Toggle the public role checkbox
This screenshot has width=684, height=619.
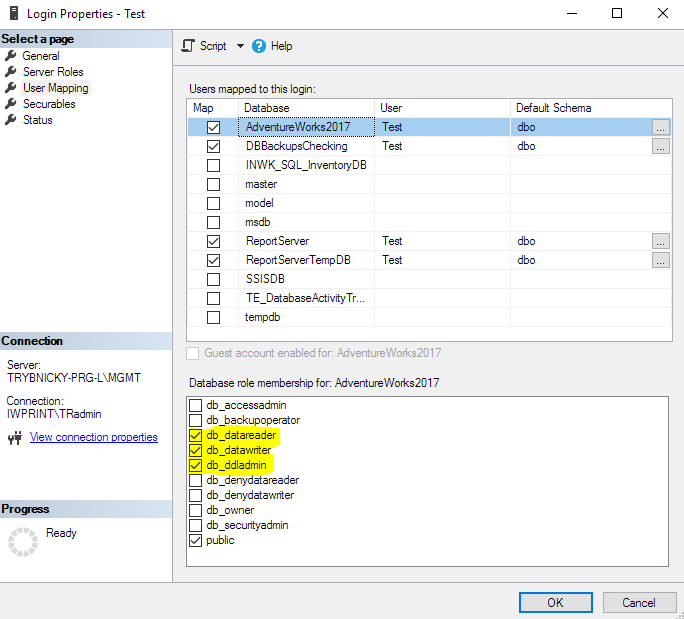click(x=195, y=540)
